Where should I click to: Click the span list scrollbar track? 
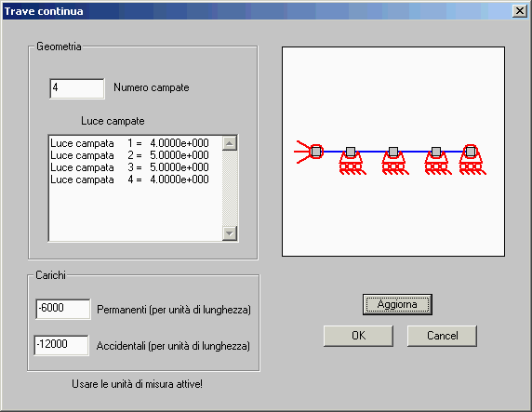coord(230,189)
